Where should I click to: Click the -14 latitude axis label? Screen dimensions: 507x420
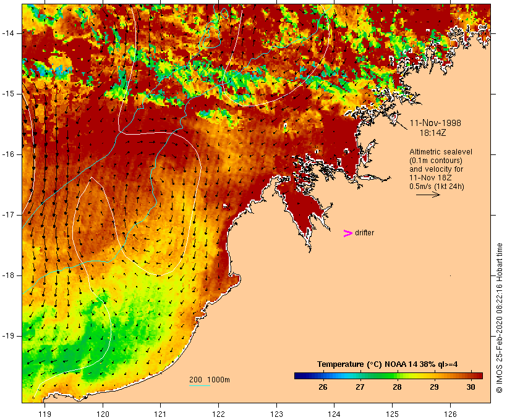pos(8,33)
